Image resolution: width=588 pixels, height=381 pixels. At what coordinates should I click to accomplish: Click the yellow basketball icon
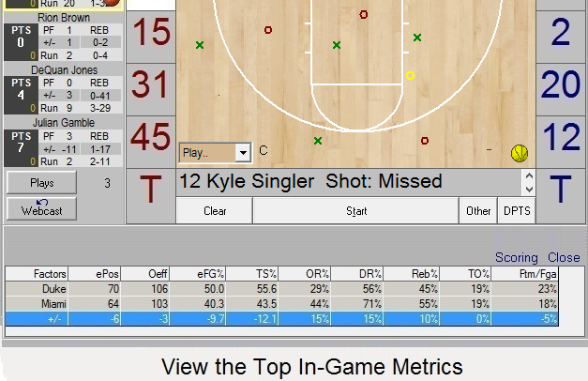coord(520,153)
